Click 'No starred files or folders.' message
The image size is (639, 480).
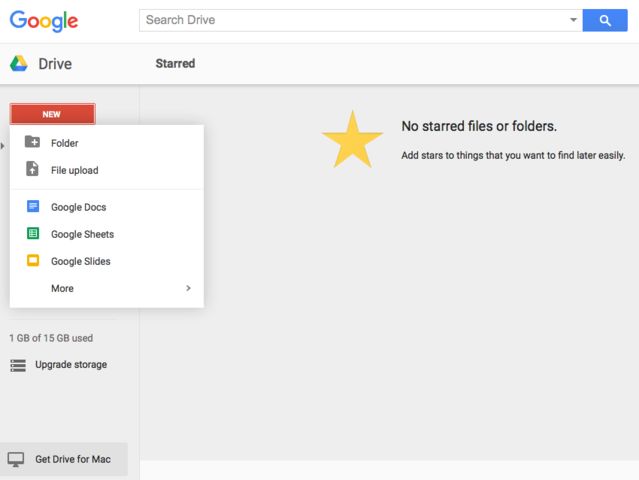click(479, 126)
